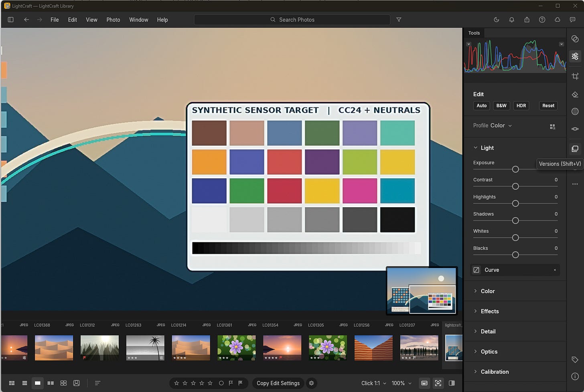
Task: Collapse the Light section
Action: click(476, 148)
